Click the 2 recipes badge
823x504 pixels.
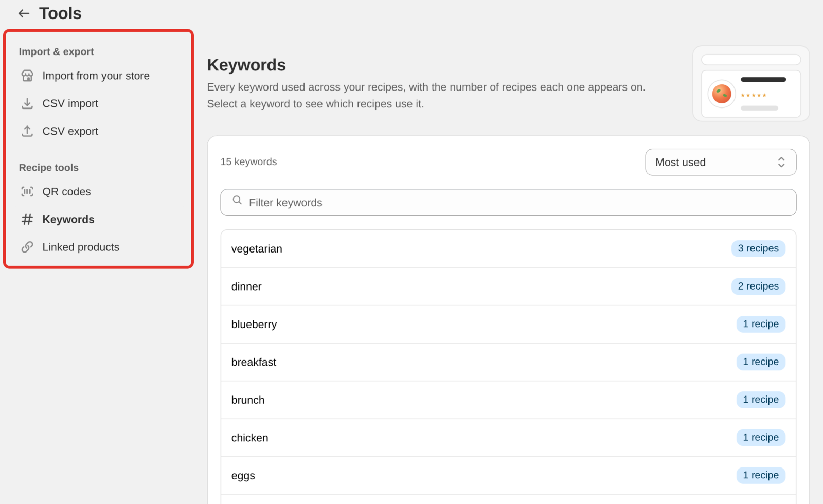758,286
